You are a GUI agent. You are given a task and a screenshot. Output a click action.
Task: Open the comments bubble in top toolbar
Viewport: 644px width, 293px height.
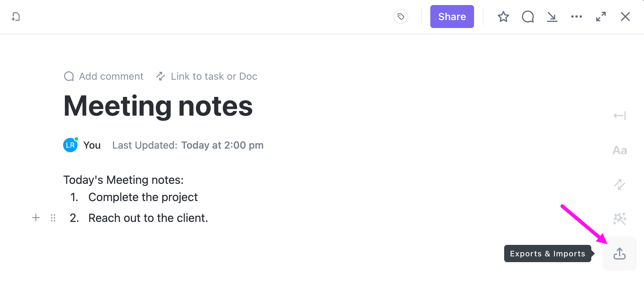pos(528,17)
